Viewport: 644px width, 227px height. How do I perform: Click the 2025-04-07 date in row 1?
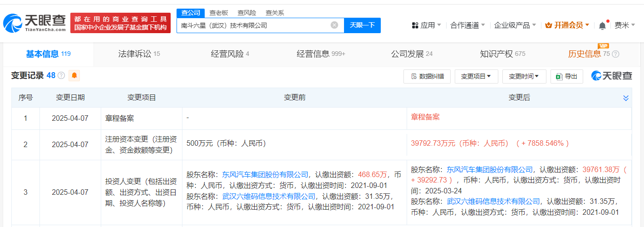pyautogui.click(x=70, y=118)
